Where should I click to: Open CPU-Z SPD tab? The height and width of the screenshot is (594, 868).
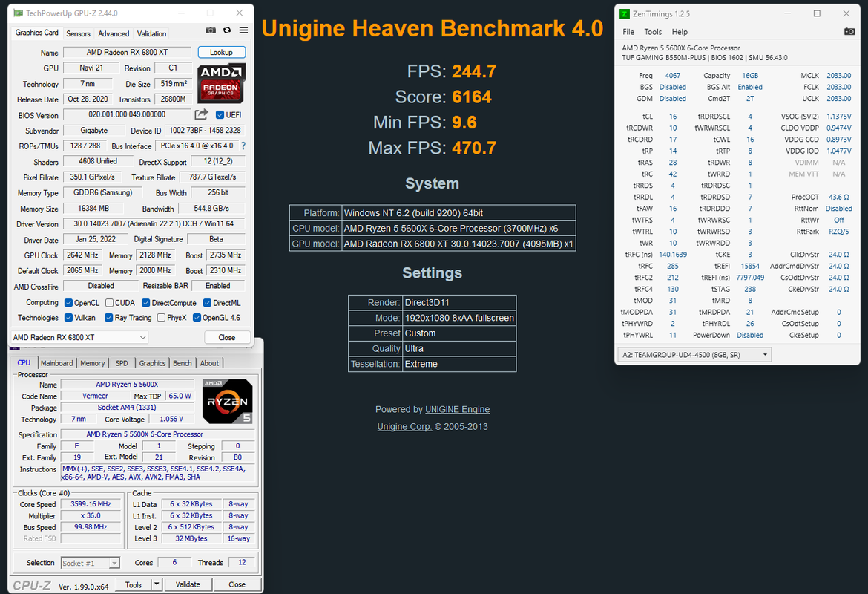pos(122,363)
